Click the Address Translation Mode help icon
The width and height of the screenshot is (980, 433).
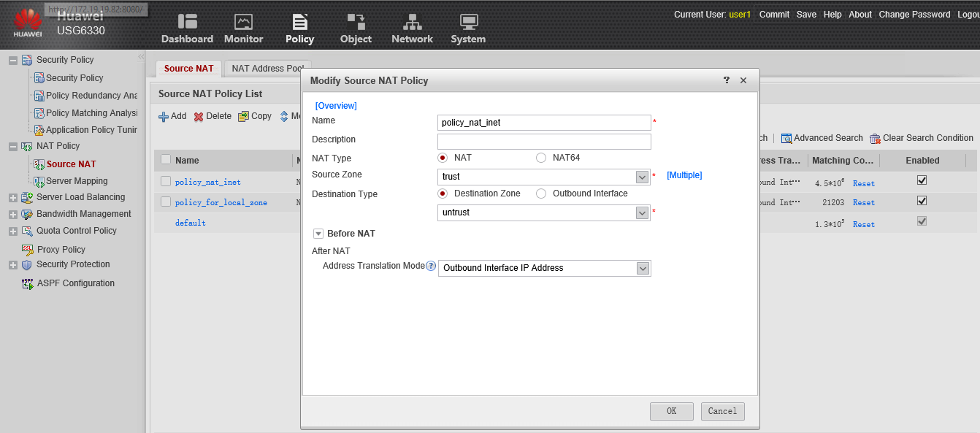pyautogui.click(x=431, y=266)
